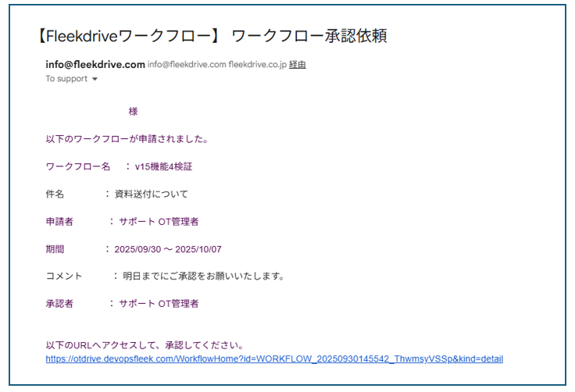Click the 期間 field label
This screenshot has width=575, height=392.
click(x=55, y=249)
